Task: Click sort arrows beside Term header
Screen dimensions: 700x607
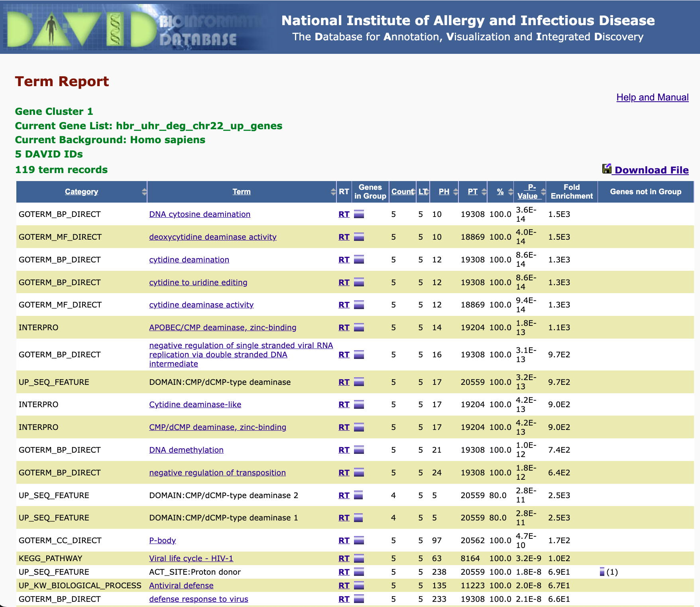Action: (333, 192)
